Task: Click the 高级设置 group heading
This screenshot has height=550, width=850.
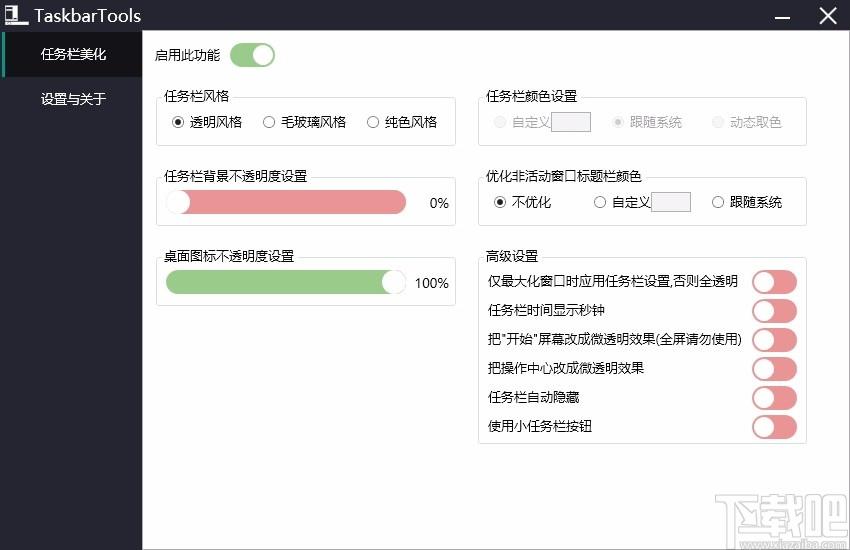Action: click(512, 256)
